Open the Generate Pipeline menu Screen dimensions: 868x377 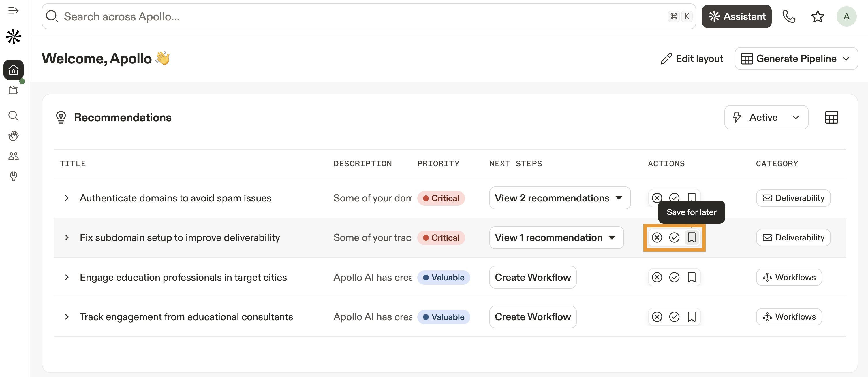[x=796, y=59]
